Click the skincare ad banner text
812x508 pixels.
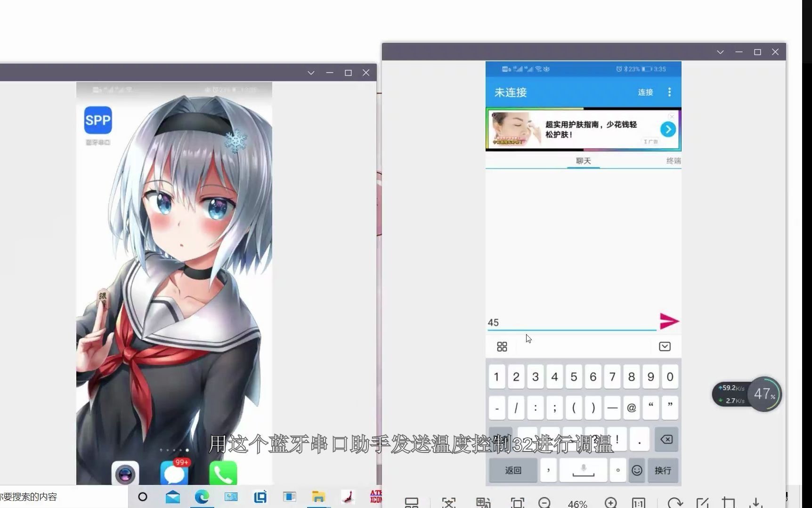pyautogui.click(x=591, y=129)
